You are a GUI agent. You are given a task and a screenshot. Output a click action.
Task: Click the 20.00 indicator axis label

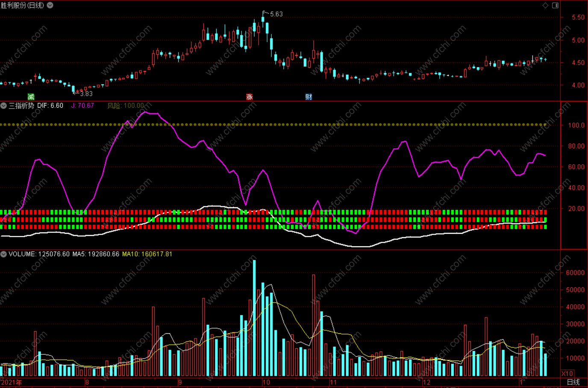pos(576,209)
